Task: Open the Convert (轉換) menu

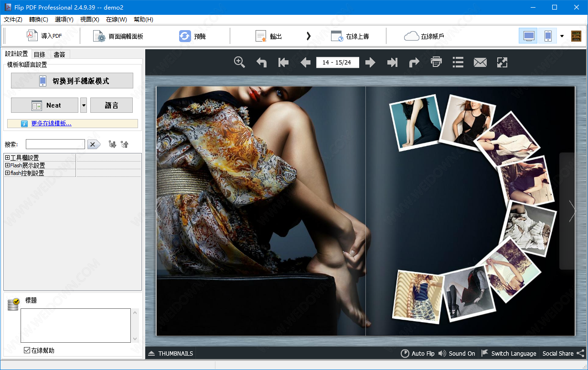Action: 39,20
